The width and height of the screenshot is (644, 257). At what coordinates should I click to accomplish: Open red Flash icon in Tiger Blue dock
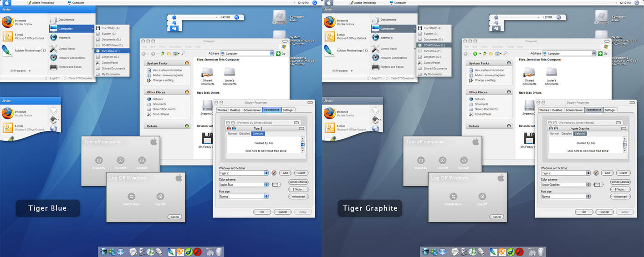coord(197,251)
